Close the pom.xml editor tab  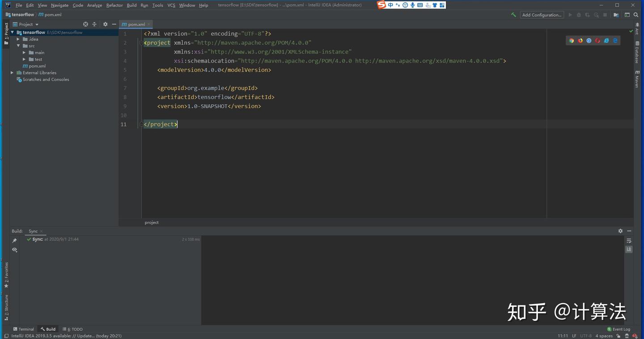(x=149, y=24)
